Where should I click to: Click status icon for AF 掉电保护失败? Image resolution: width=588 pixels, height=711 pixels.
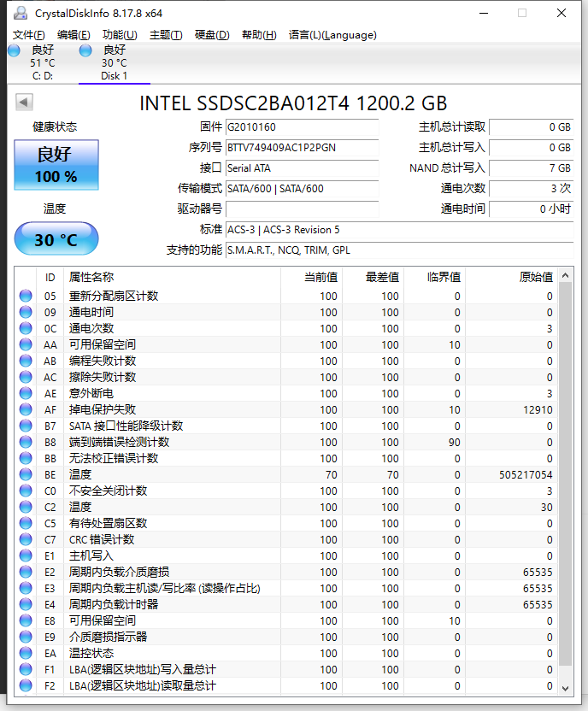[x=26, y=410]
